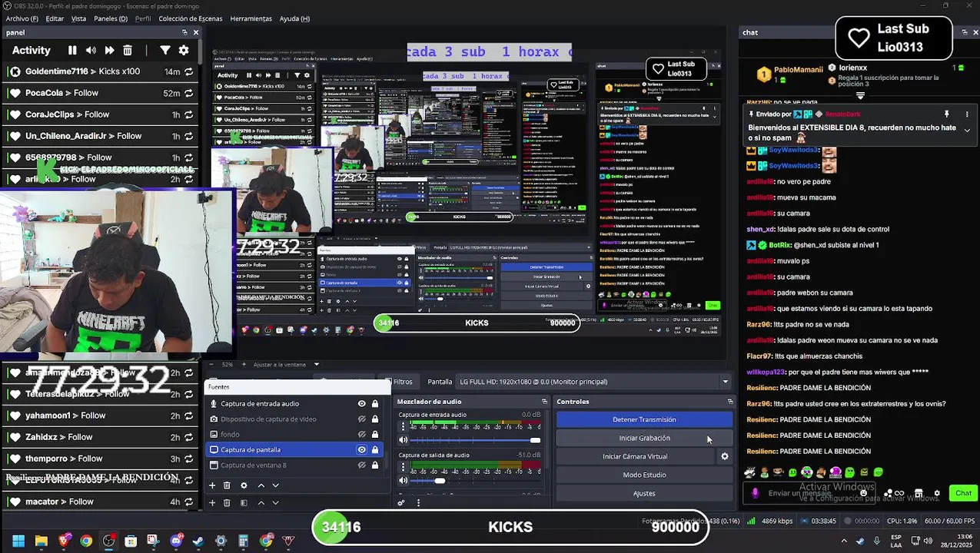Toggle visibility of Captura de entrada audio source
This screenshot has height=553, width=980.
point(361,403)
